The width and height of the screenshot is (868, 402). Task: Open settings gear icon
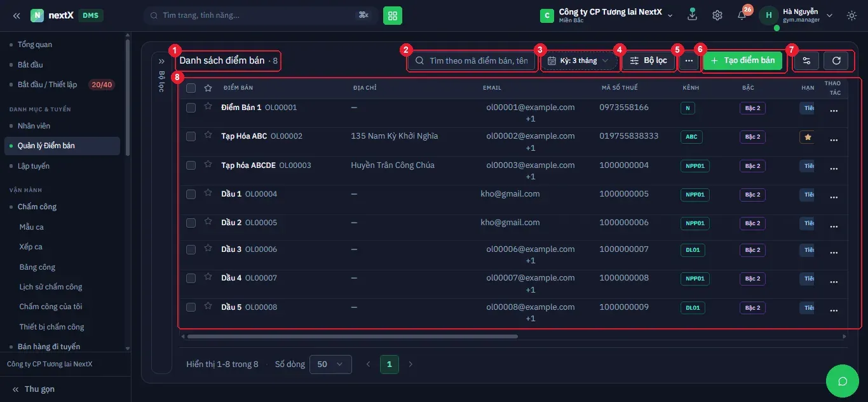click(717, 15)
